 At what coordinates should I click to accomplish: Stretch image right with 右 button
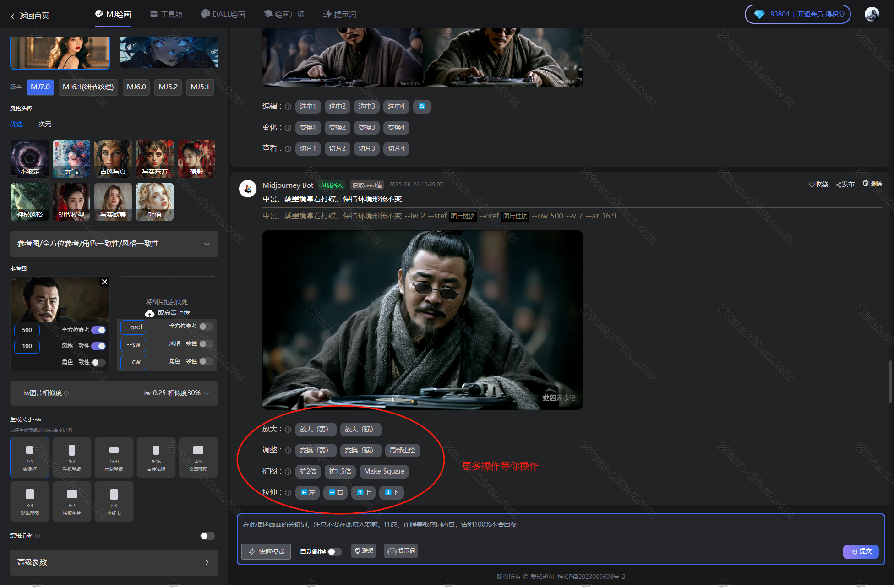click(336, 492)
